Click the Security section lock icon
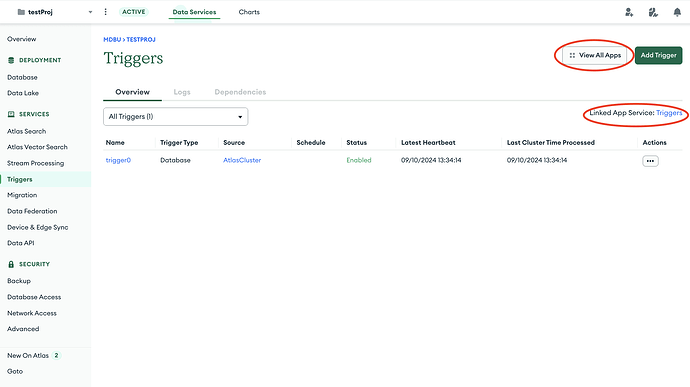The image size is (690, 387). (11, 265)
